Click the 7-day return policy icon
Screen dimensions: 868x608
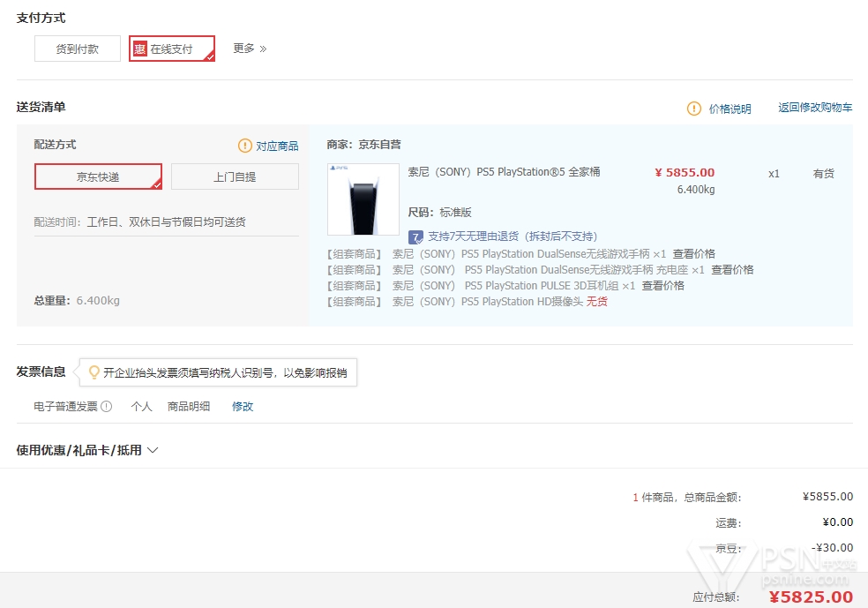tap(415, 236)
